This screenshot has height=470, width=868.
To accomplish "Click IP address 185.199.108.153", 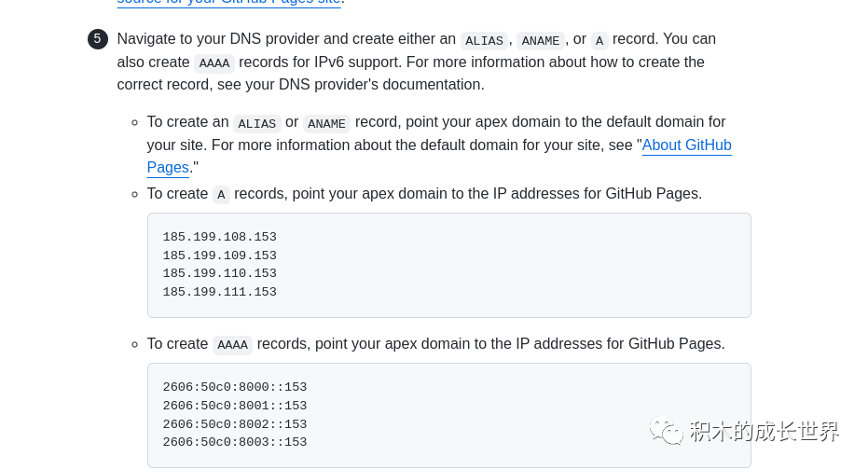I will pyautogui.click(x=220, y=237).
